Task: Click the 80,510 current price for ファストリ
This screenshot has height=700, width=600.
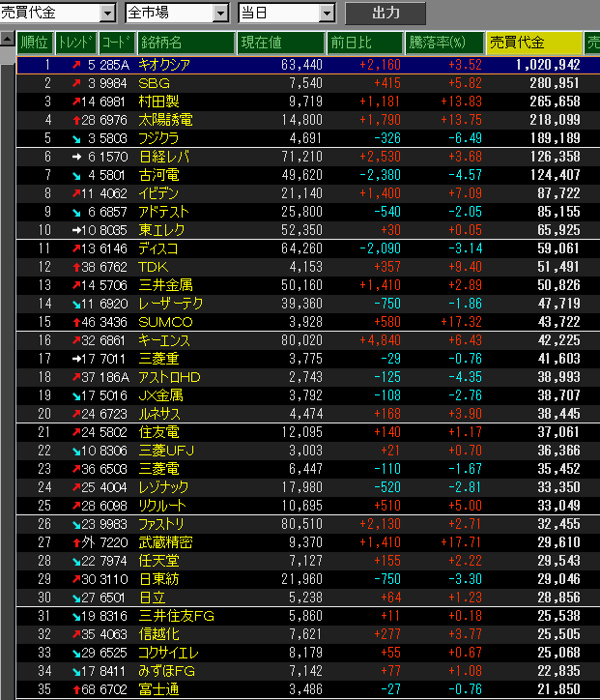Action: pyautogui.click(x=302, y=524)
